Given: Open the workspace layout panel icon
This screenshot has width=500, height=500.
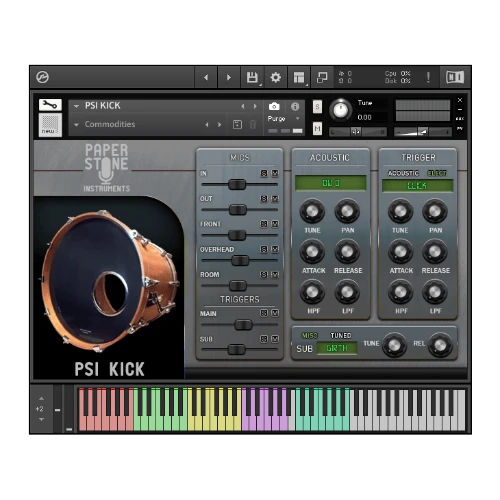Looking at the screenshot, I should pyautogui.click(x=299, y=77).
